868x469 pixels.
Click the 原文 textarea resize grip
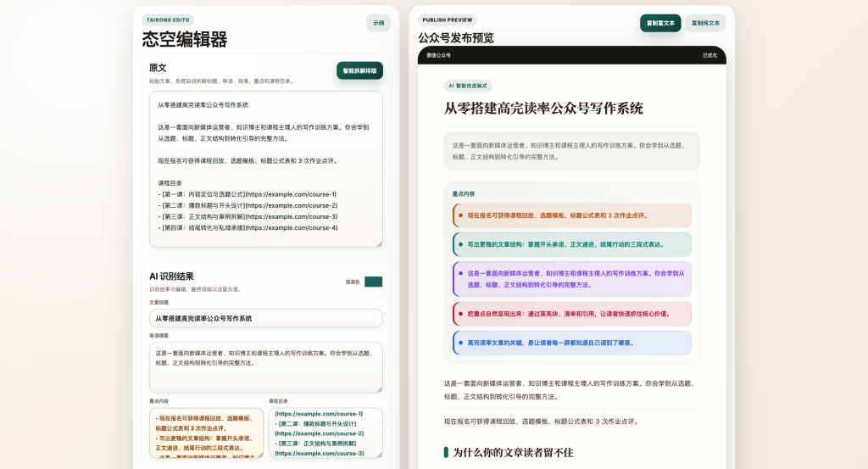point(380,244)
